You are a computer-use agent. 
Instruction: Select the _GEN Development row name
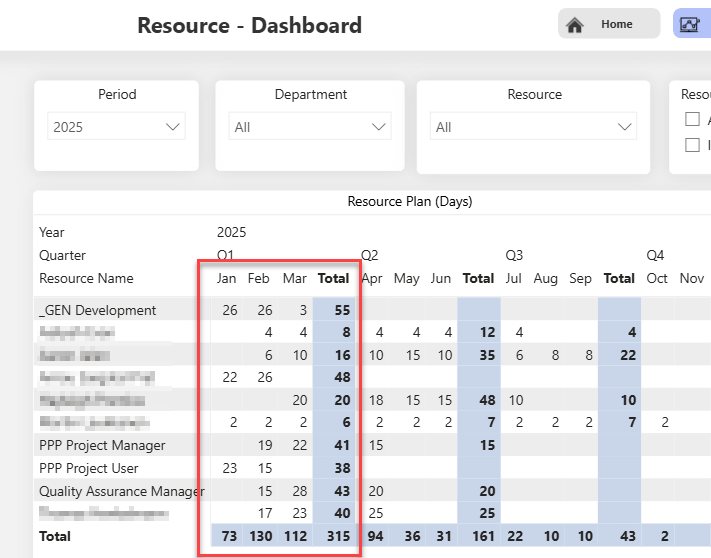97,310
